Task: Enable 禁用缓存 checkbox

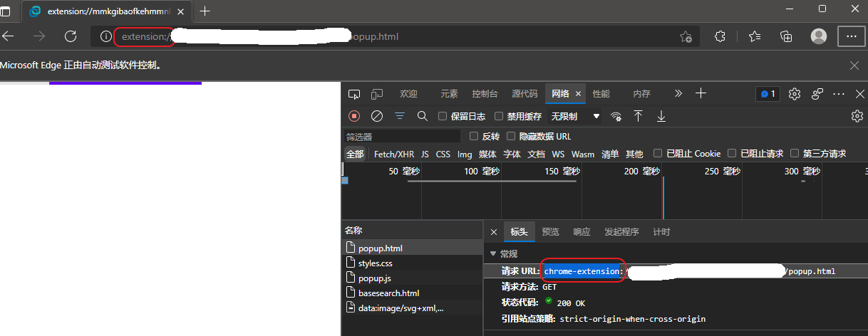Action: (x=499, y=116)
